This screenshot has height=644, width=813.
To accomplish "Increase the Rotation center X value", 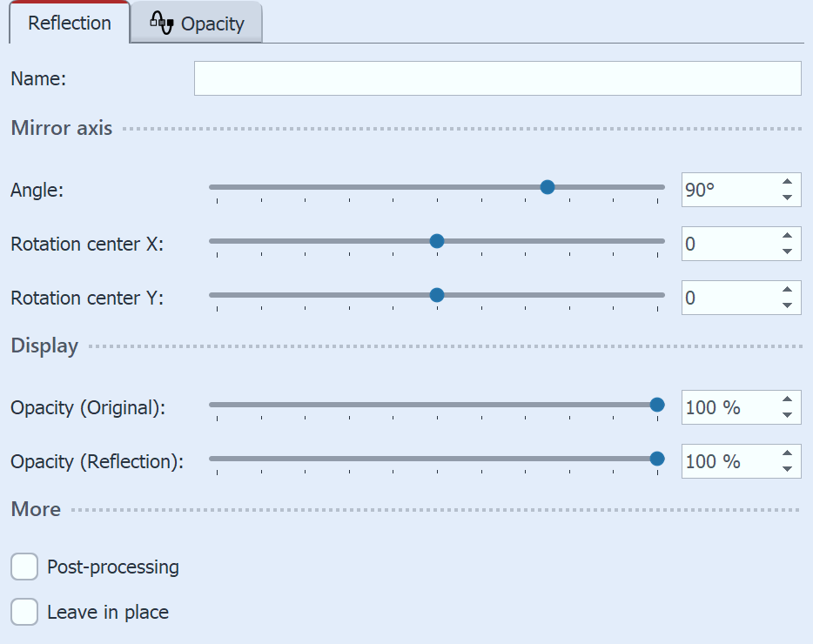I will click(788, 235).
